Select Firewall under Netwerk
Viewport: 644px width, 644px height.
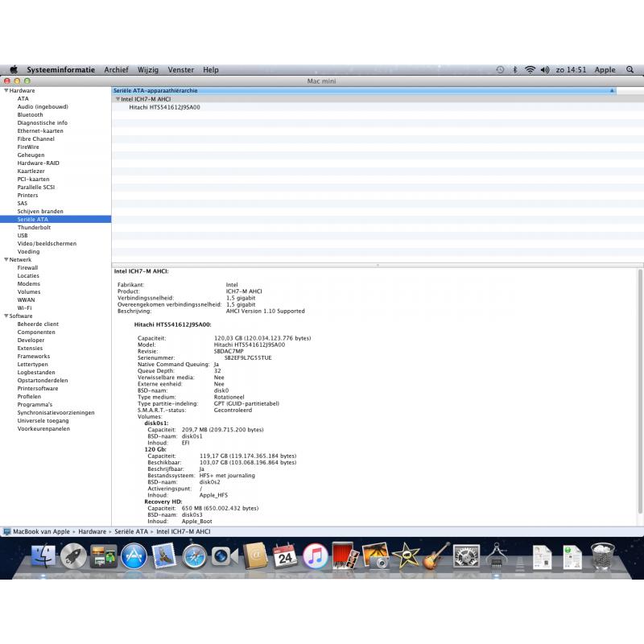pos(27,267)
